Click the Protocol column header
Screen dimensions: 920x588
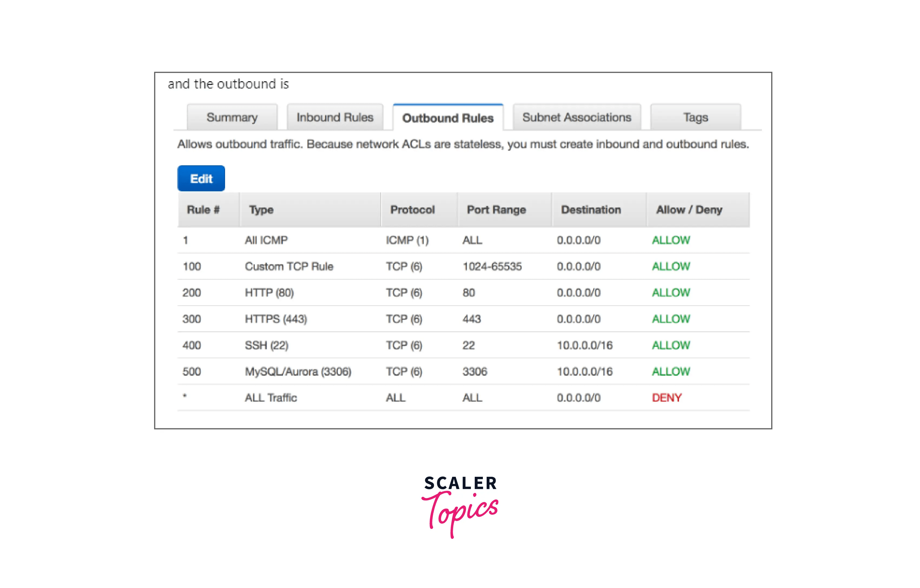411,209
